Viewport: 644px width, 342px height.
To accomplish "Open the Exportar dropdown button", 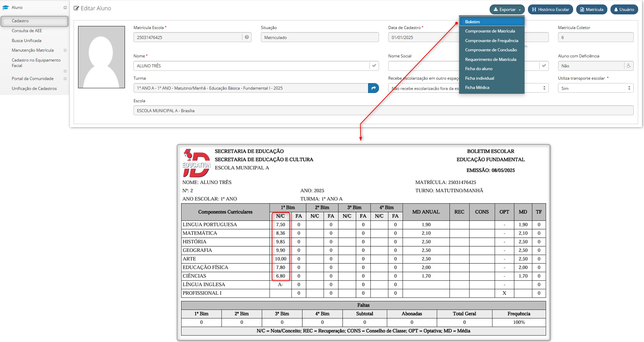I will [507, 10].
